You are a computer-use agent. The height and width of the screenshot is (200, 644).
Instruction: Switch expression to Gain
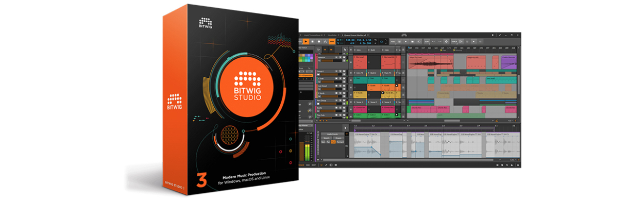tap(323, 142)
